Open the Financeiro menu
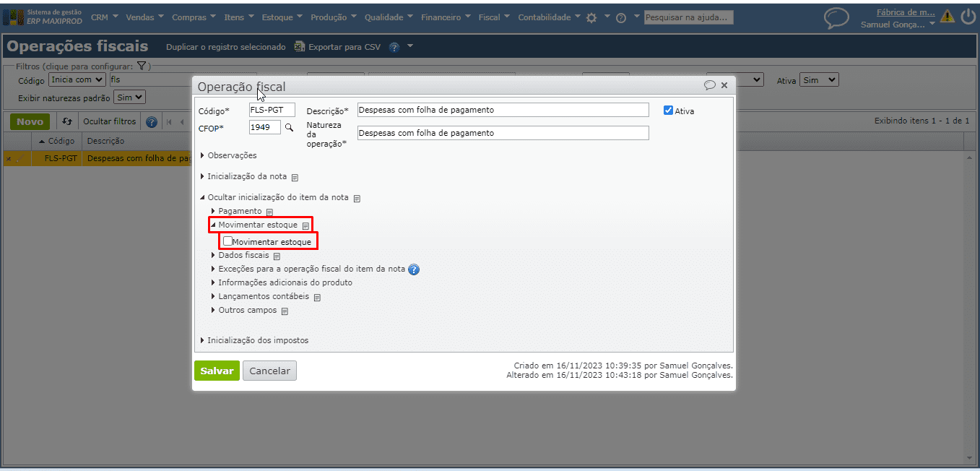Viewport: 980px width, 471px height. click(446, 17)
